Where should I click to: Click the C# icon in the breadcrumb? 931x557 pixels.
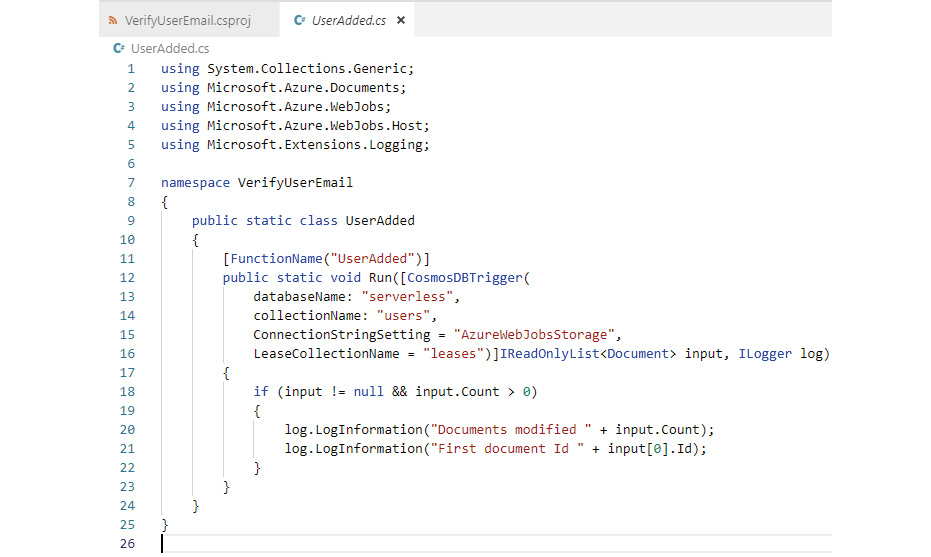[x=119, y=48]
